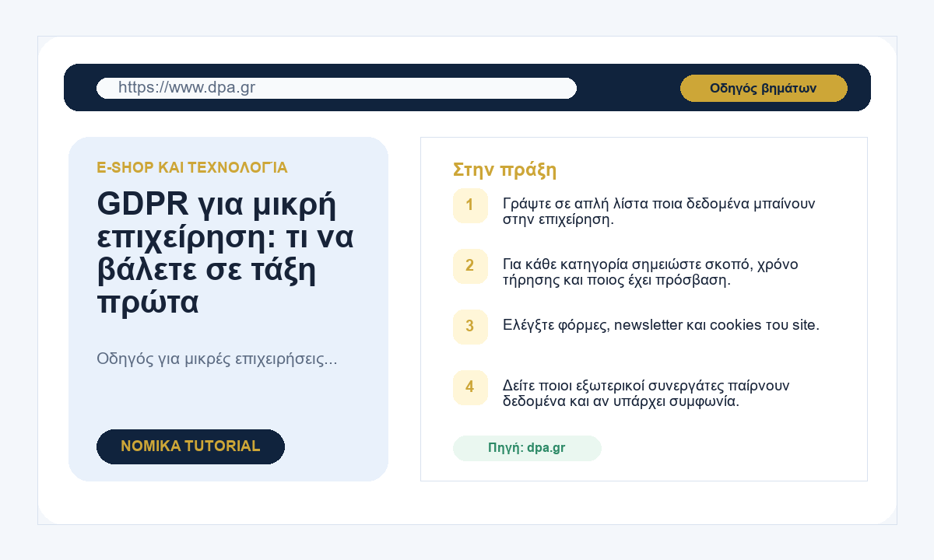Image resolution: width=934 pixels, height=560 pixels.
Task: Click the Στην πράξη heading
Action: (504, 170)
